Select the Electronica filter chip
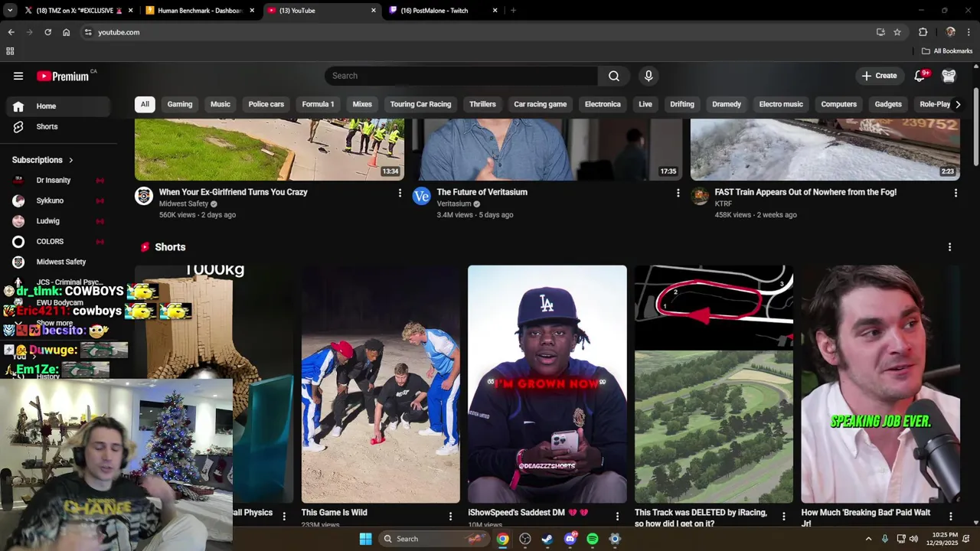Image resolution: width=980 pixels, height=551 pixels. (x=603, y=104)
